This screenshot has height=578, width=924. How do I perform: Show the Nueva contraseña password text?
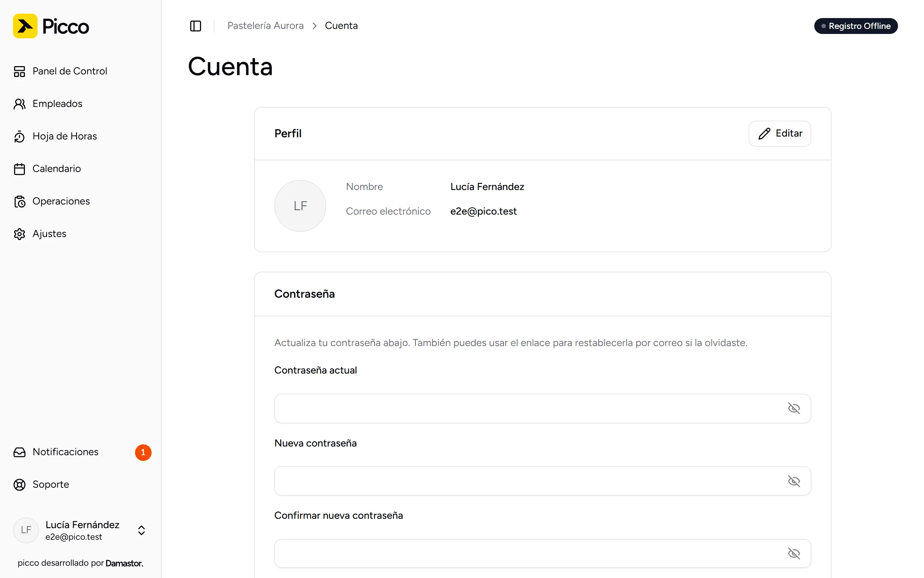click(x=794, y=480)
